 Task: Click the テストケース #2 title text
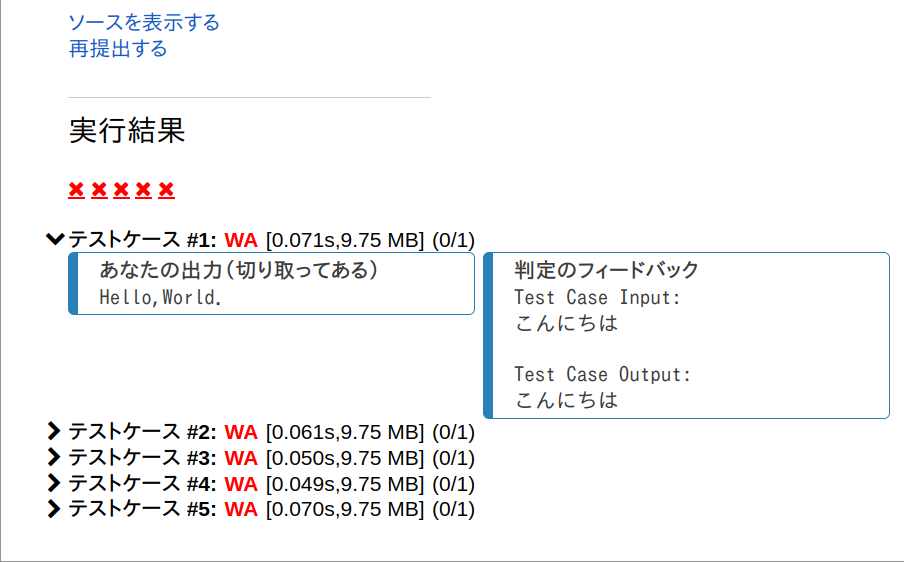point(142,432)
